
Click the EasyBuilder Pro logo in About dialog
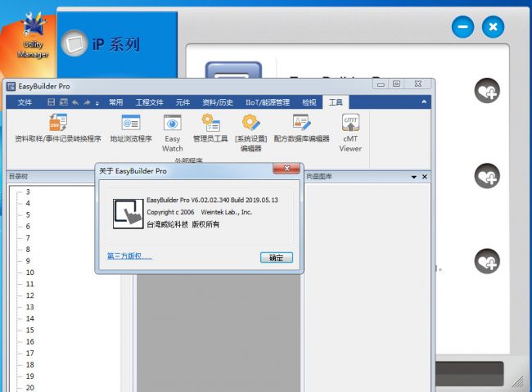128,214
